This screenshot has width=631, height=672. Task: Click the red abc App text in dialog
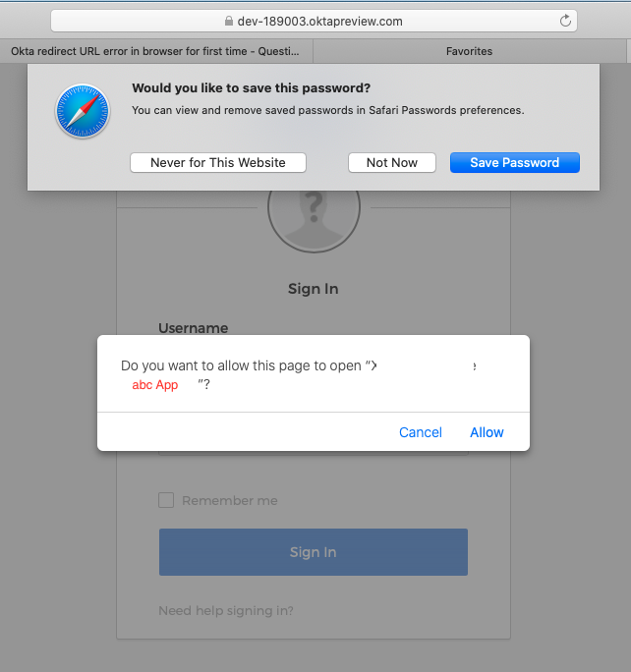point(155,385)
